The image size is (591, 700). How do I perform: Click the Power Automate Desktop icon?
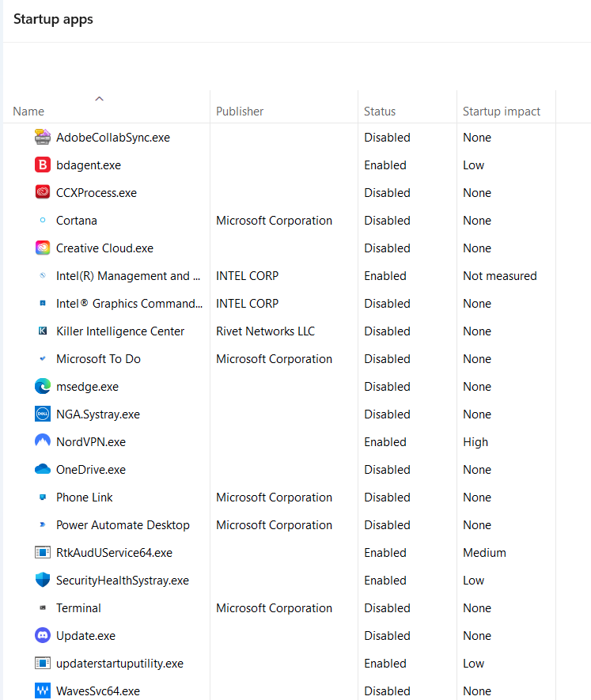tap(43, 524)
